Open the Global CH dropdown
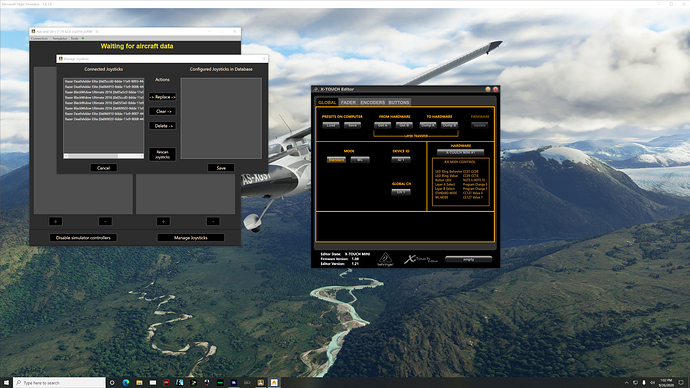690x388 pixels. coord(401,192)
